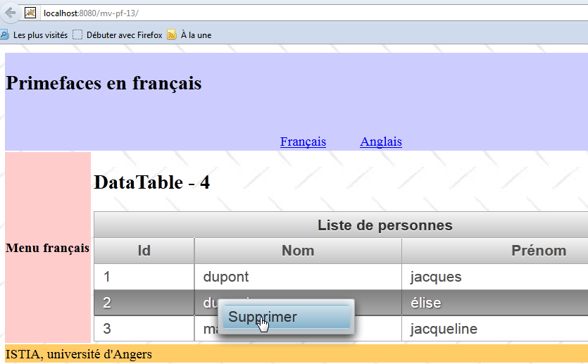Click the RSS feed icon for 'À la une'
Image resolution: width=588 pixels, height=364 pixels.
click(x=172, y=34)
